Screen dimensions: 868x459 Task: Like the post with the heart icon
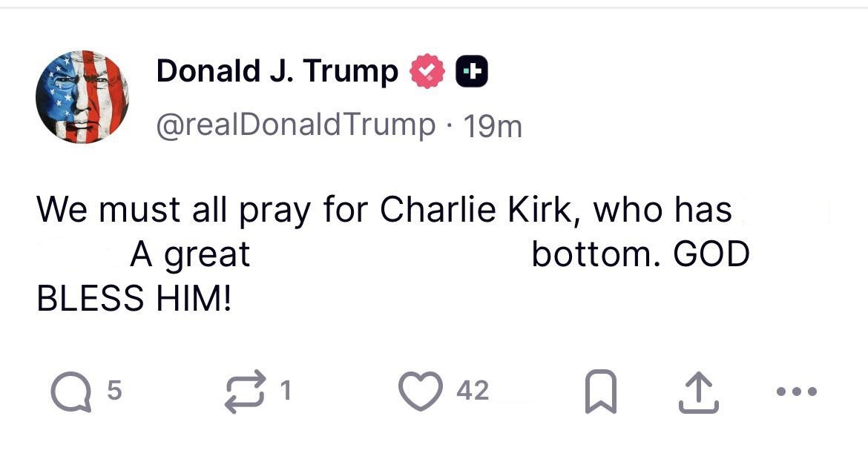(x=420, y=392)
